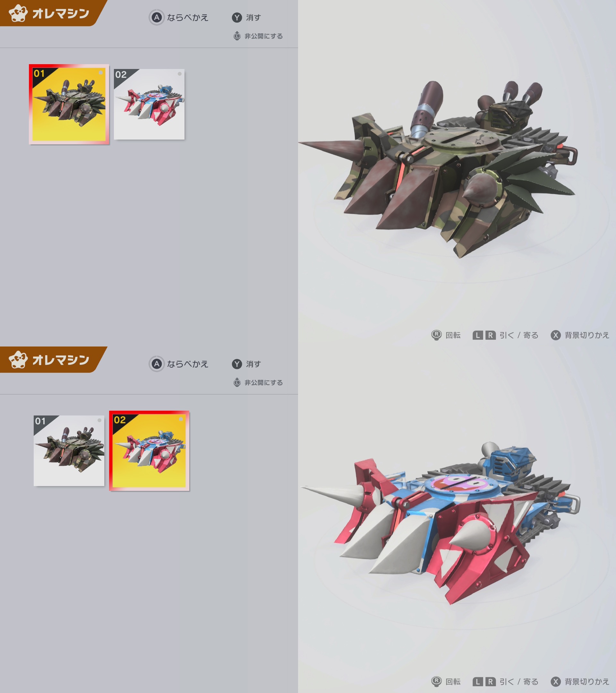Click the R button icon in bottom preview

(x=490, y=682)
